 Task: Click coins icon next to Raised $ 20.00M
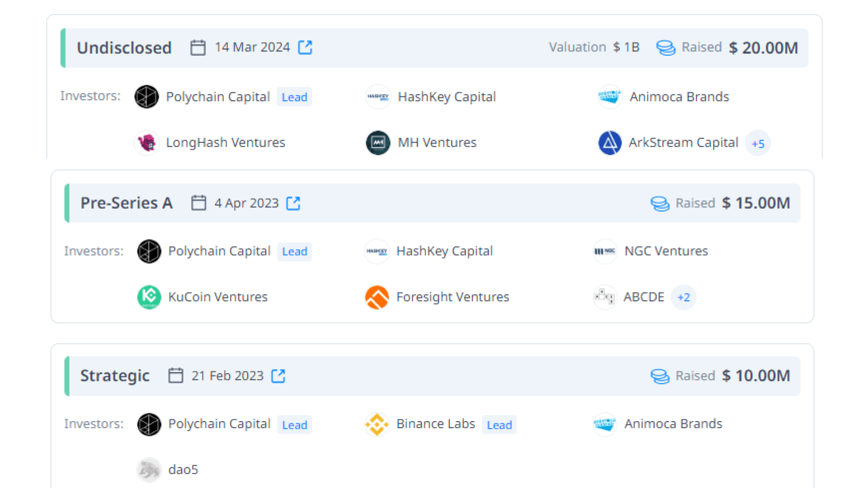point(665,47)
